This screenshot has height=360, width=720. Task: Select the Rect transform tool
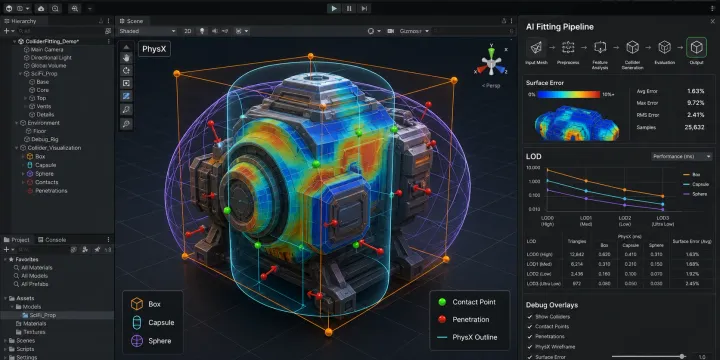(x=126, y=83)
